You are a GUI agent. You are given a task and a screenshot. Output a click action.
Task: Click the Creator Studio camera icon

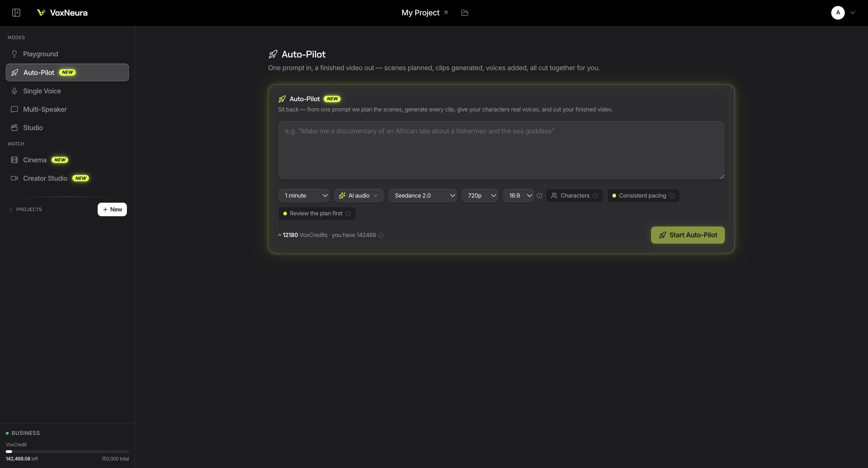[x=14, y=179]
